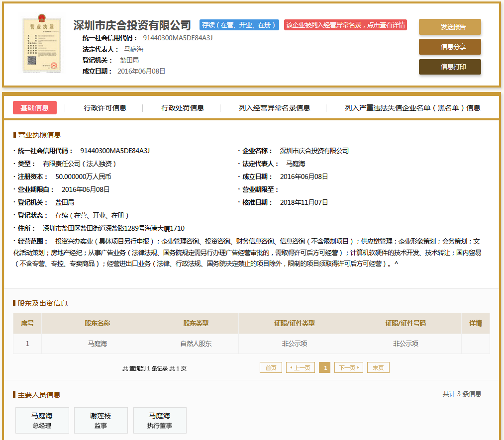Go to the 列入经营异常名录信息 tab
The image size is (504, 440).
click(x=274, y=108)
